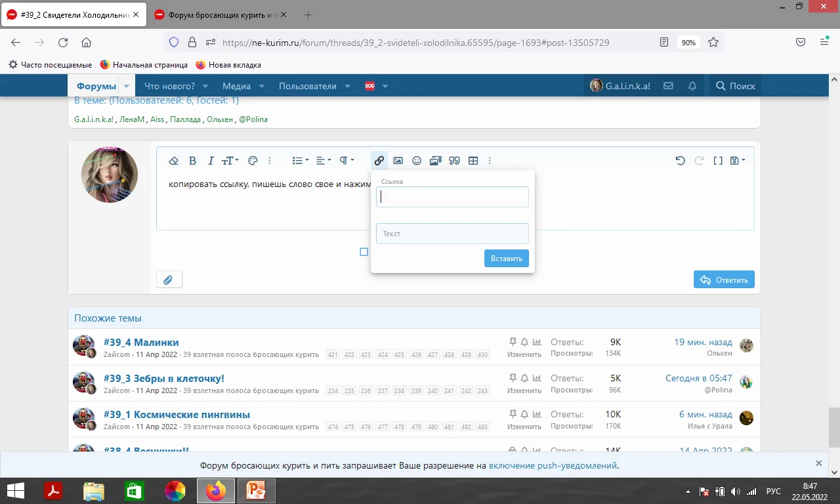Image resolution: width=840 pixels, height=504 pixels.
Task: Expand more options after table icon
Action: [490, 161]
